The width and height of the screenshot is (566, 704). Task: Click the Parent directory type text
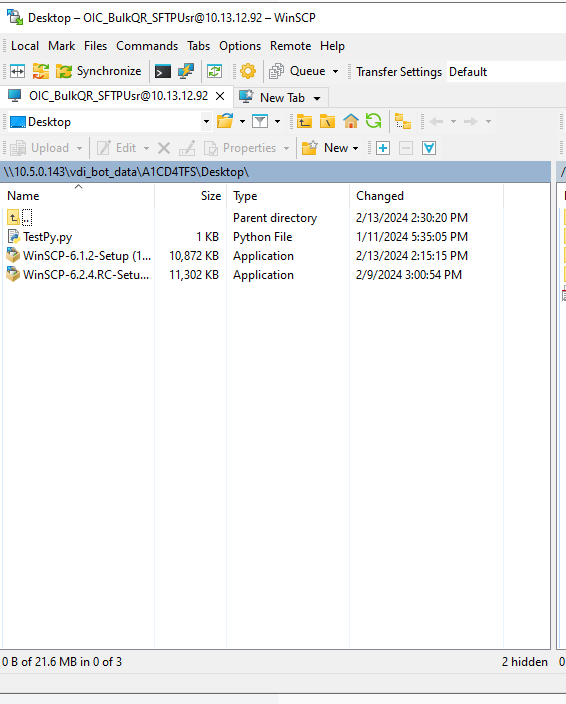point(275,218)
